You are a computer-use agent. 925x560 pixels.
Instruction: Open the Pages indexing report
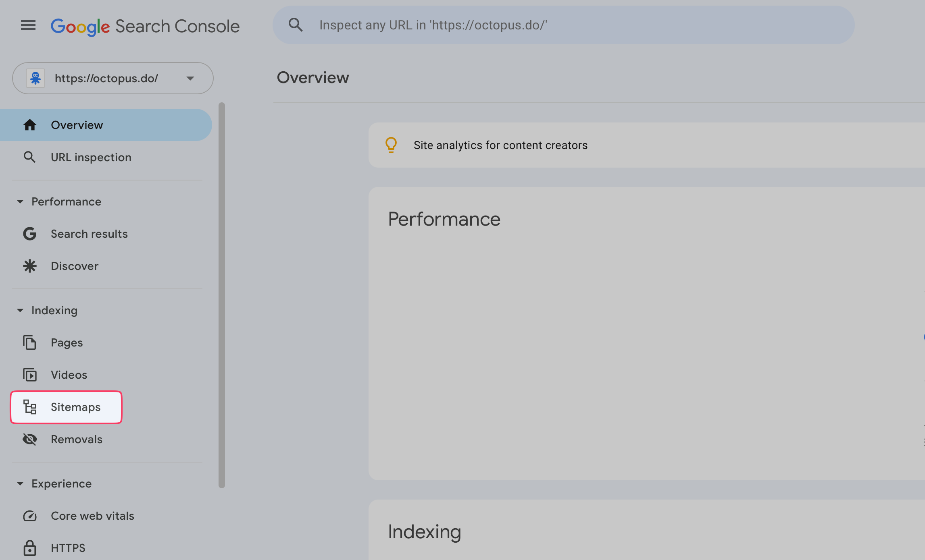pos(106,342)
